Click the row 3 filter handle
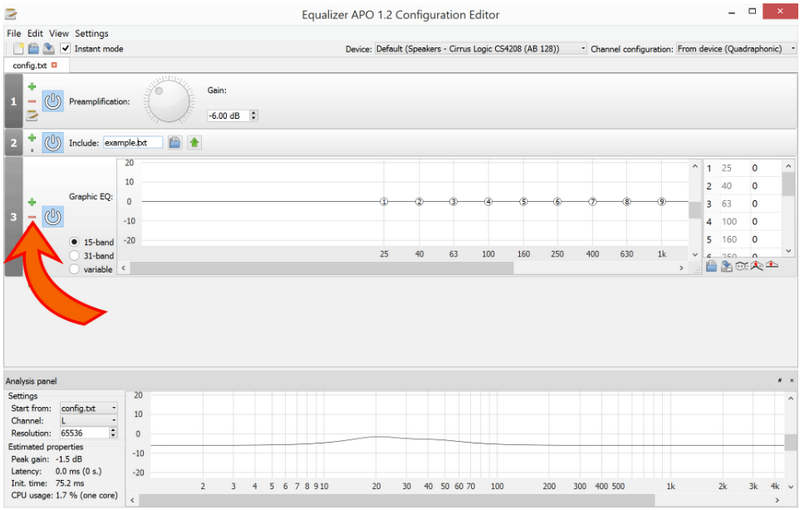Viewport: 800px width, 510px height. (14, 217)
